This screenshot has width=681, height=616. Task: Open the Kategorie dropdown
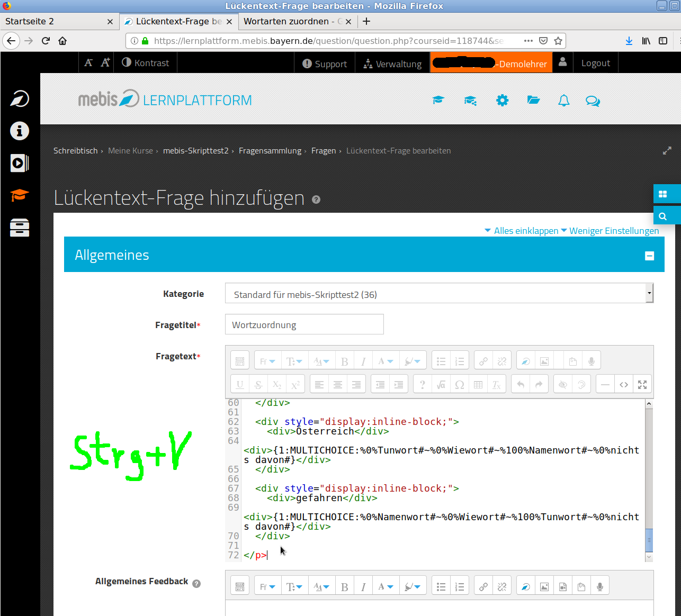click(439, 294)
